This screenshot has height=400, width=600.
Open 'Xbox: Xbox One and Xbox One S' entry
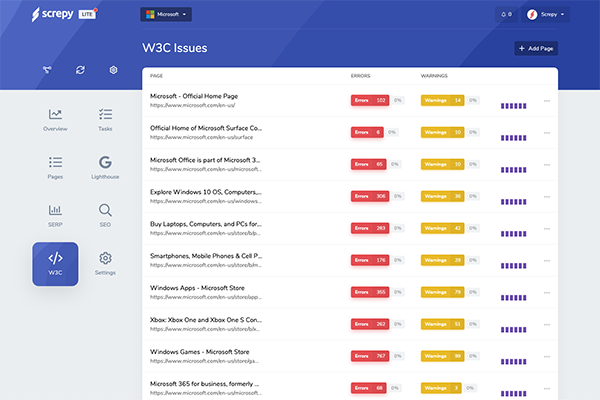206,320
